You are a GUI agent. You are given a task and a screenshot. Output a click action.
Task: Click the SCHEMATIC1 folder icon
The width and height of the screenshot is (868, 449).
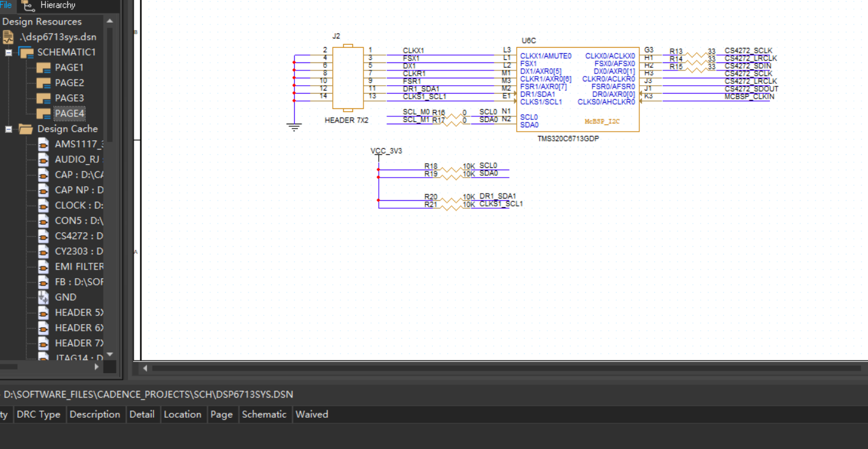click(26, 52)
